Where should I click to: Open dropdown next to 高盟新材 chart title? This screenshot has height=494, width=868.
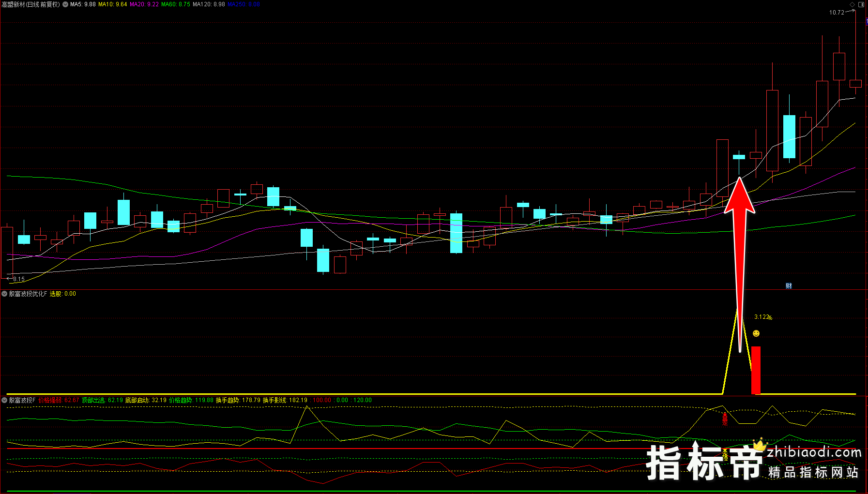tap(65, 4)
